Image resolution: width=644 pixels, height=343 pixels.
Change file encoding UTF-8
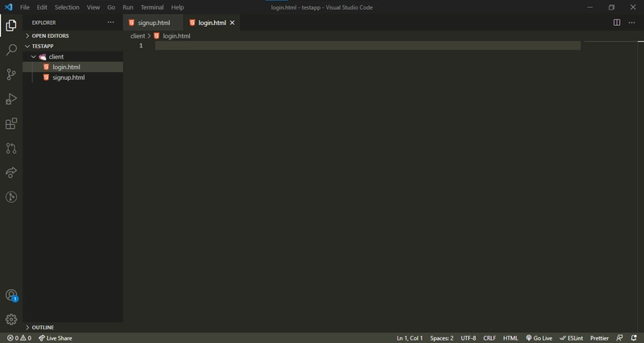click(x=469, y=338)
